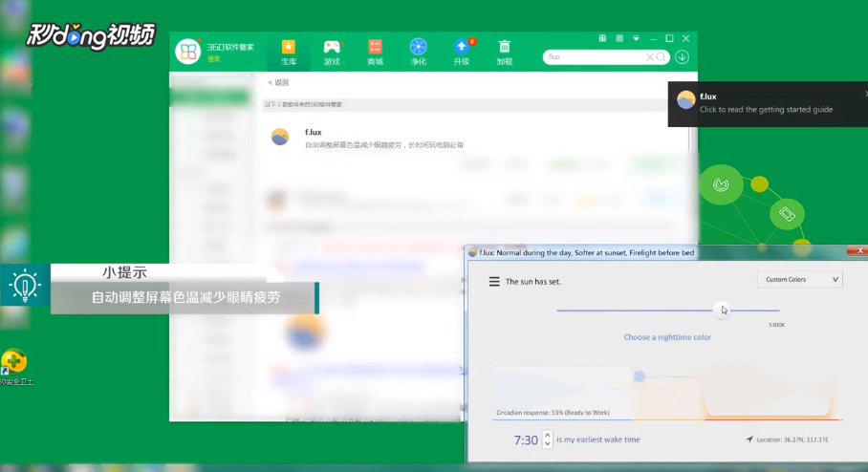
Task: Click the 7:30 wake time value
Action: coord(526,440)
